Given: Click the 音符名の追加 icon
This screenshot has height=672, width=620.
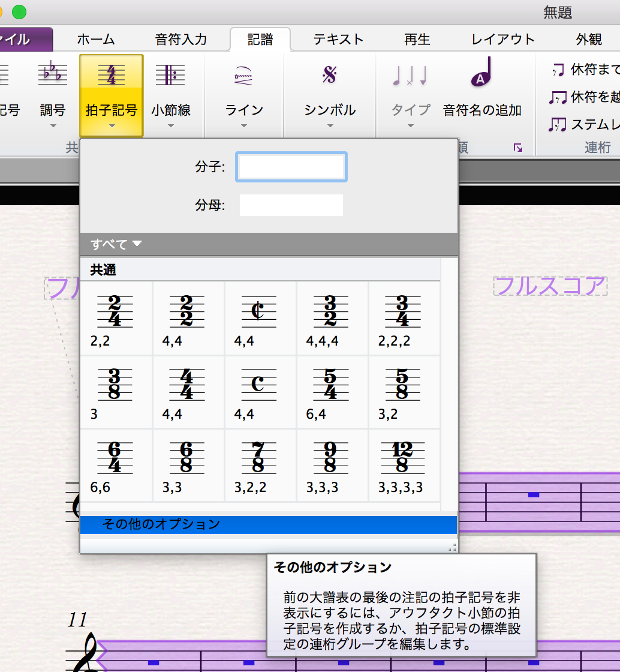Looking at the screenshot, I should (x=481, y=78).
